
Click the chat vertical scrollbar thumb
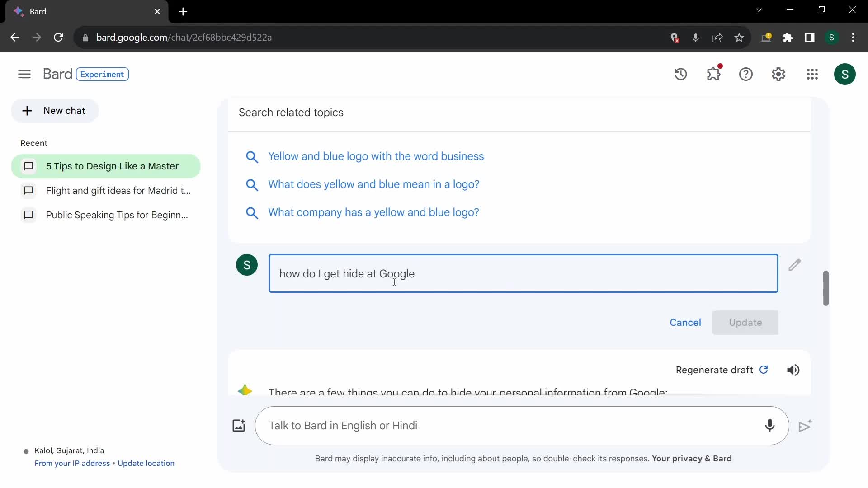(826, 288)
